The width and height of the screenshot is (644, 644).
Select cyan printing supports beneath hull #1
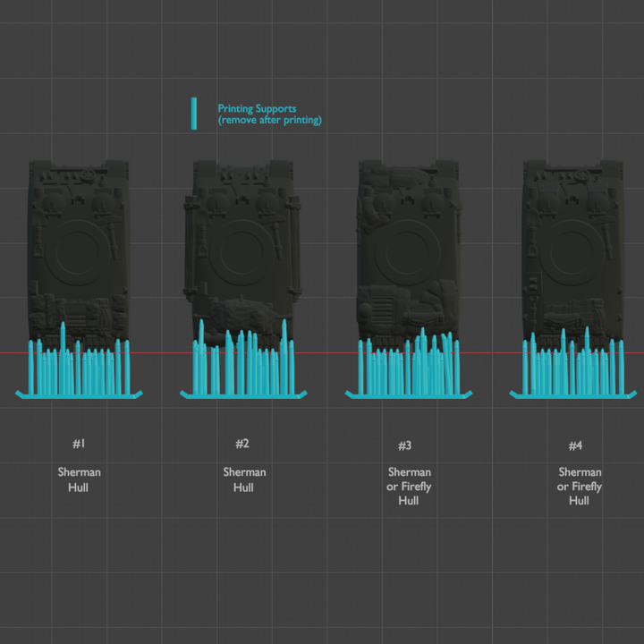[79, 371]
